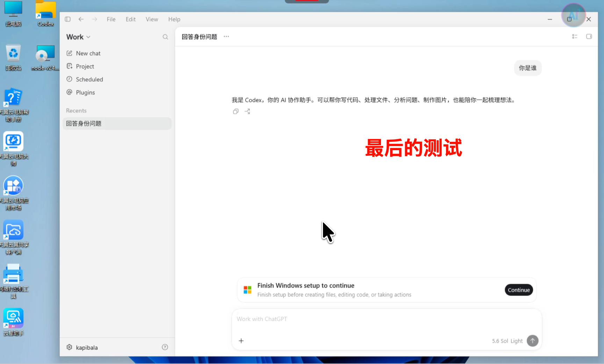The image size is (604, 364).
Task: Toggle the sidebar panel icon
Action: click(68, 19)
